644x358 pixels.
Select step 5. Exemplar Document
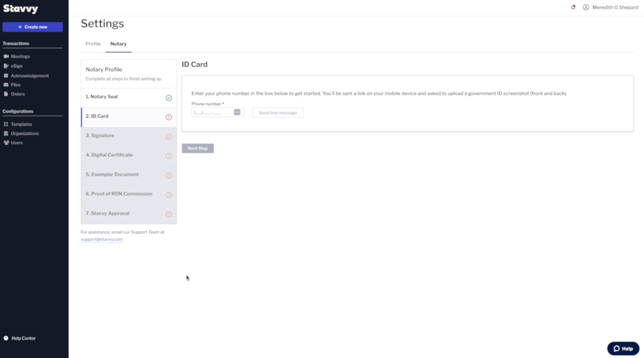[x=128, y=176]
